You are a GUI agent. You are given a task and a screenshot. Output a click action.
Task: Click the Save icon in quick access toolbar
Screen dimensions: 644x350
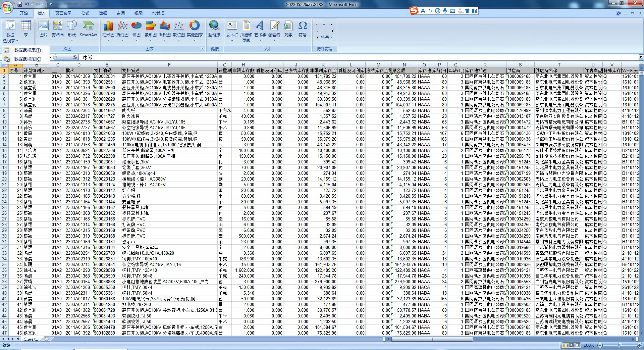point(20,4)
